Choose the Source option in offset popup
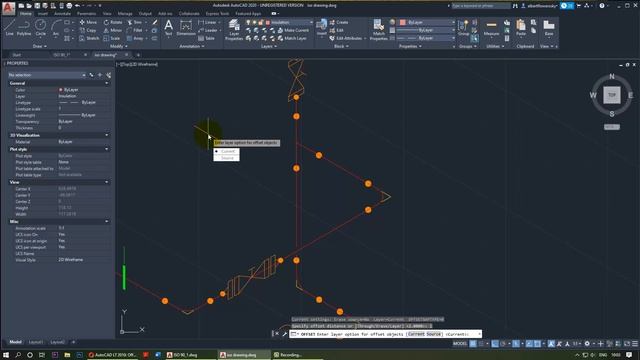This screenshot has width=640, height=360. 227,158
